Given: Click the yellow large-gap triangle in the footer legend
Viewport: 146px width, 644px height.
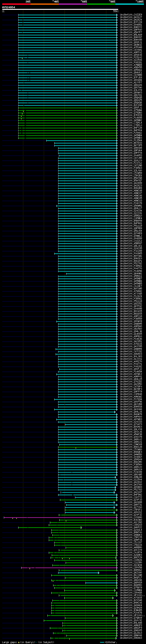Looking at the screenshot, I should pos(19,642).
